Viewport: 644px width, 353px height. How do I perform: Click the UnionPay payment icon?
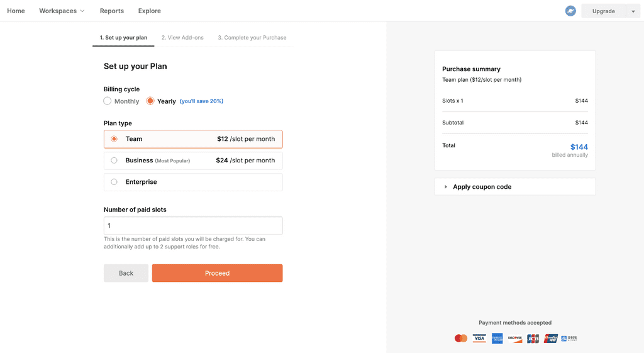551,338
